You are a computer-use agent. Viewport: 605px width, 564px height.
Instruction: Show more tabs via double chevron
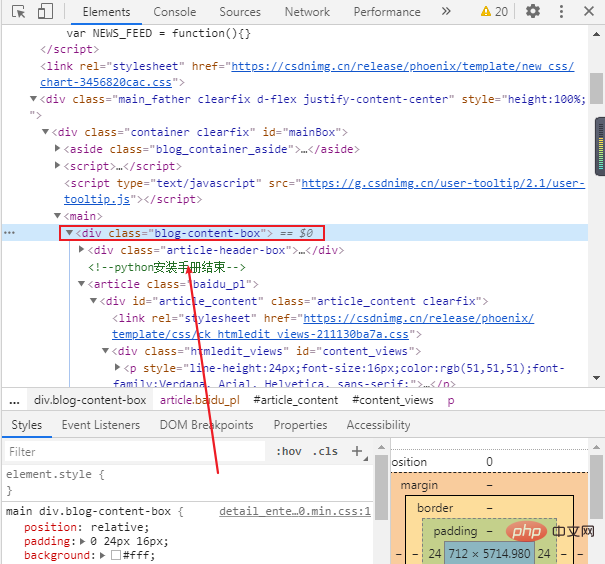pos(446,11)
